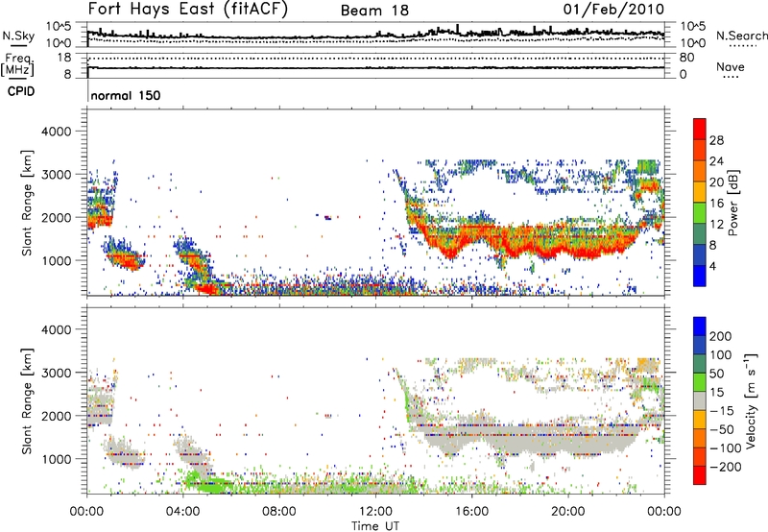Click the red segment atop Power colorbar
The image size is (768, 532).
click(x=700, y=129)
